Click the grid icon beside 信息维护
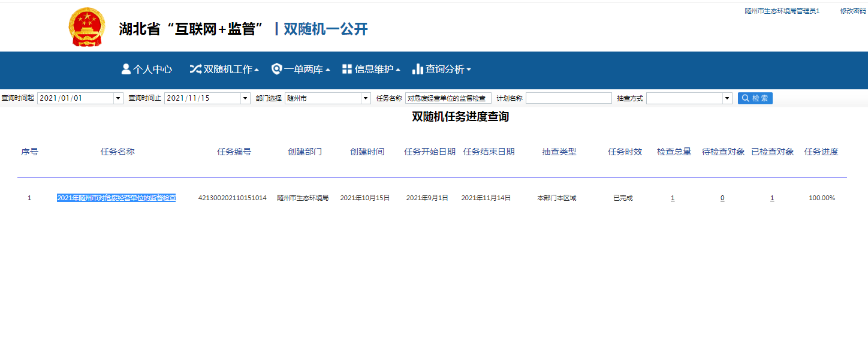The height and width of the screenshot is (362, 868). tap(347, 69)
